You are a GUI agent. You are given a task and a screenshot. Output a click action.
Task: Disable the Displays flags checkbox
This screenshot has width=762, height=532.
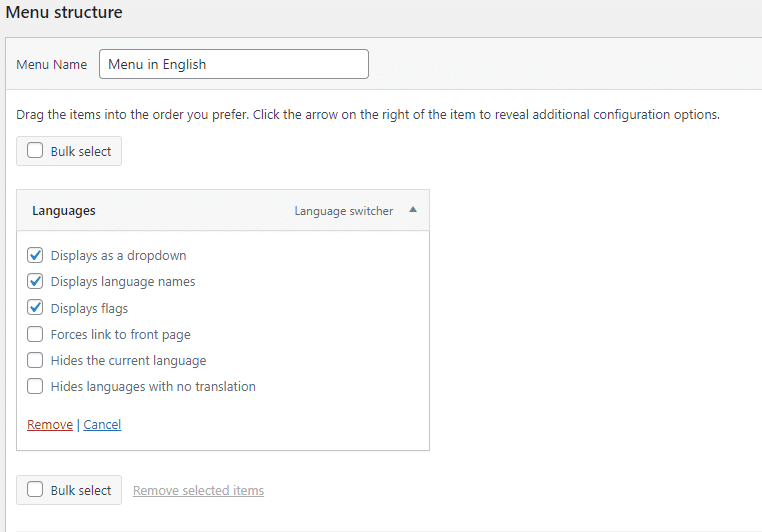point(35,308)
